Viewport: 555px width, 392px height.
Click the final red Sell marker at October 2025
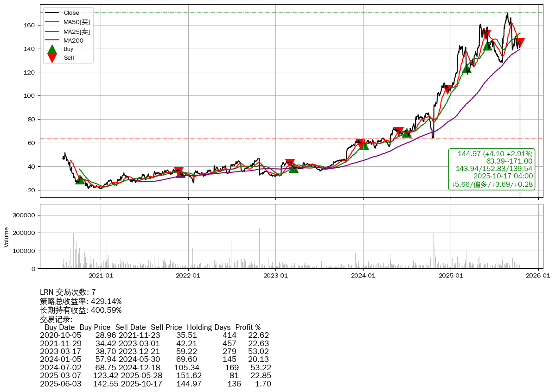(x=520, y=43)
